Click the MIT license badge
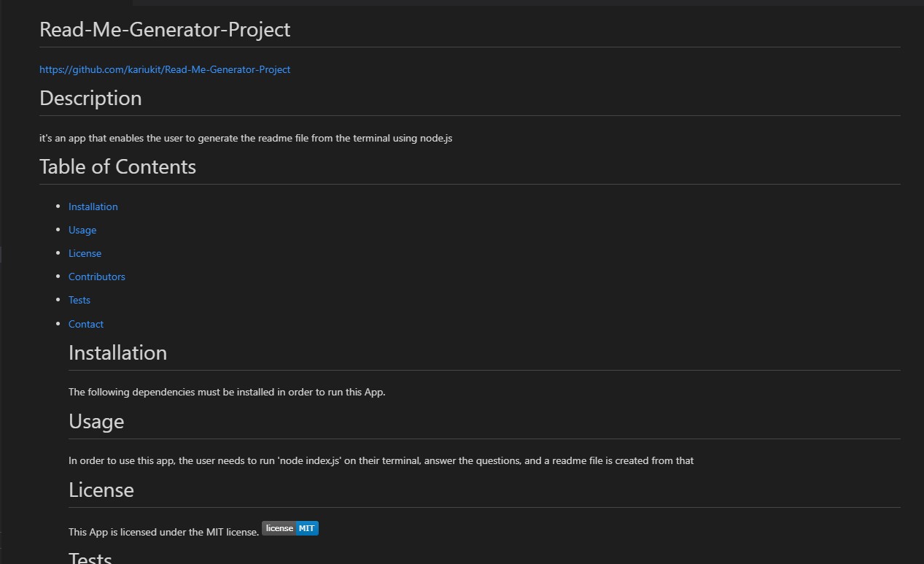Viewport: 924px width, 564px height. pos(290,528)
